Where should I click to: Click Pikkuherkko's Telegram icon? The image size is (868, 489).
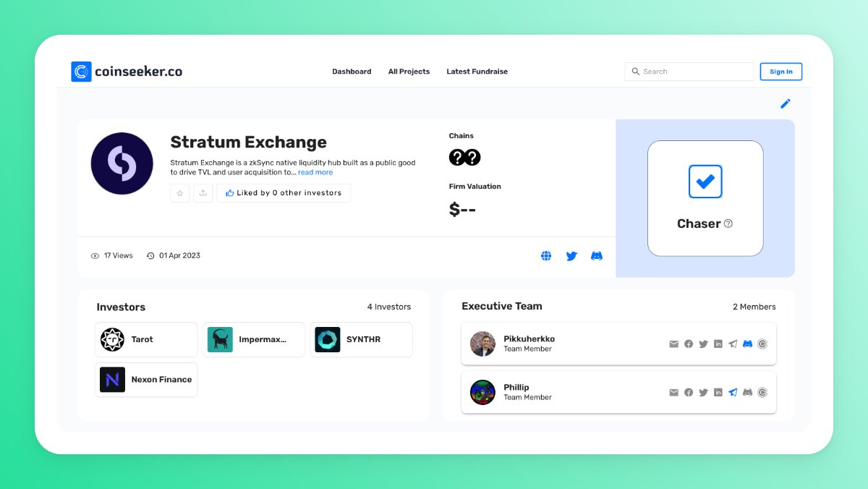(733, 344)
